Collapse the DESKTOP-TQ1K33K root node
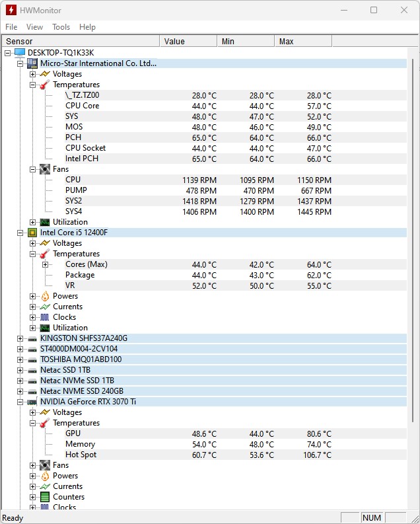 (7, 53)
